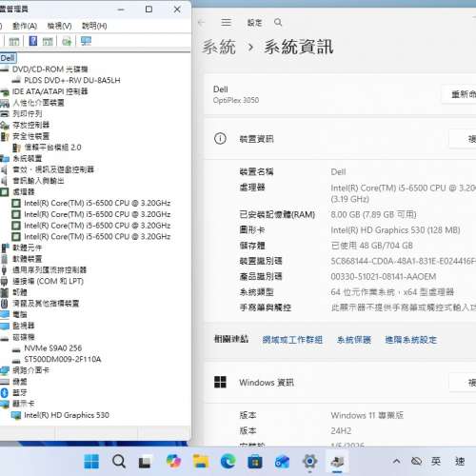476x476 pixels.
Task: Open 系統保護 link
Action: tap(354, 340)
